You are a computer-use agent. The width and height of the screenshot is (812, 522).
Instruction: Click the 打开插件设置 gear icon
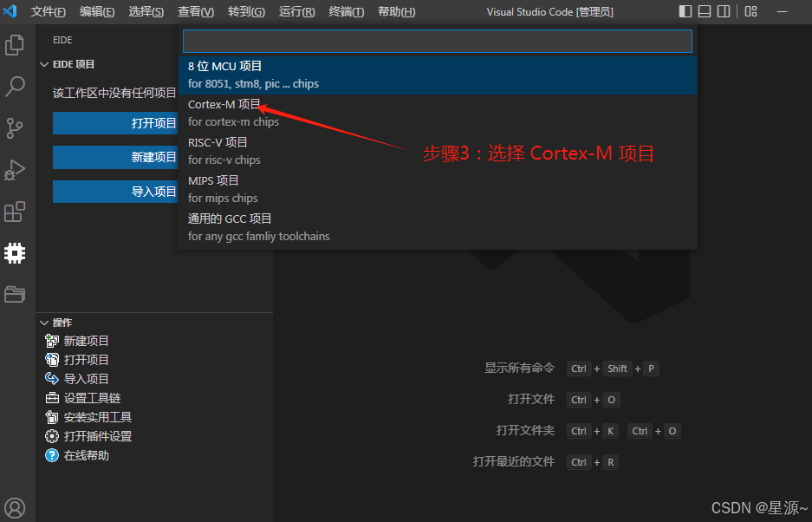52,436
